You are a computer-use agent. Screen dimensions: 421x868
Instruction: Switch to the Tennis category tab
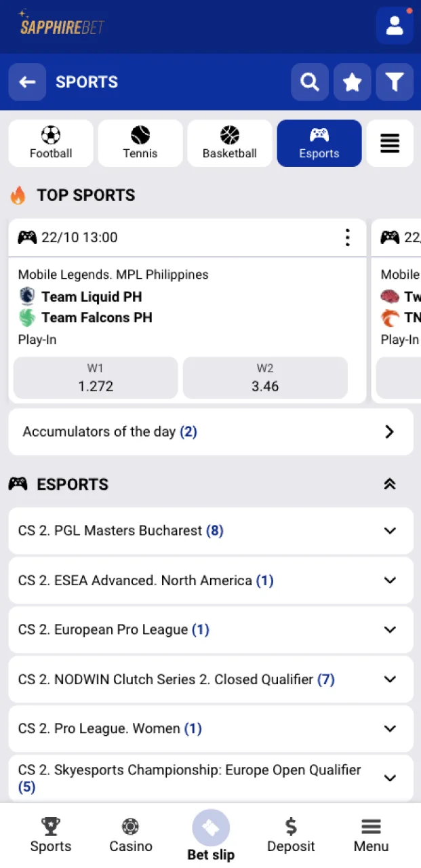click(140, 143)
